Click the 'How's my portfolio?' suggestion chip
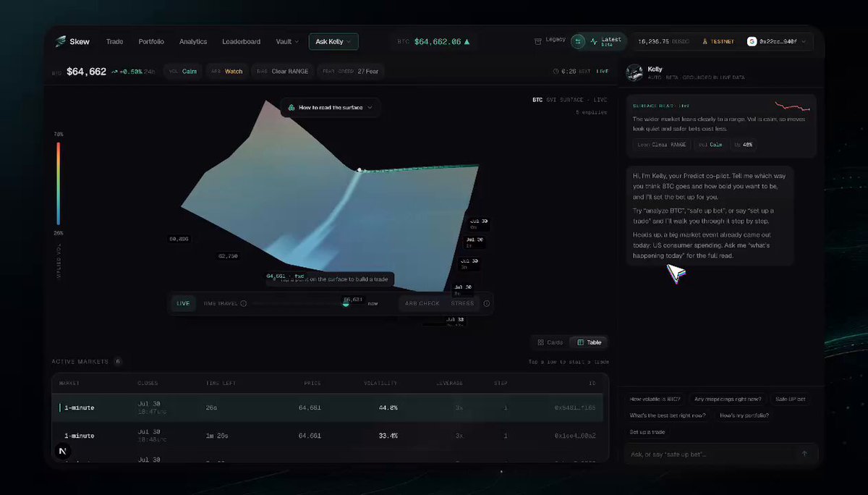This screenshot has width=868, height=495. point(746,415)
